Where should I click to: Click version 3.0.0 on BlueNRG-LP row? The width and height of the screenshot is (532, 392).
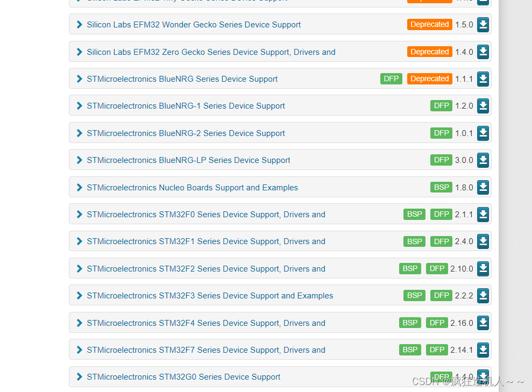tap(464, 160)
